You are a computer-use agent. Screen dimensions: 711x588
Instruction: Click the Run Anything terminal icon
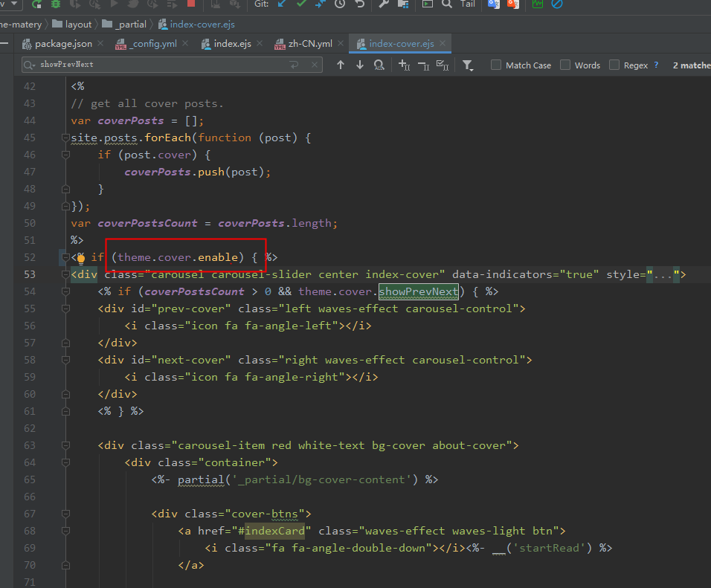428,4
